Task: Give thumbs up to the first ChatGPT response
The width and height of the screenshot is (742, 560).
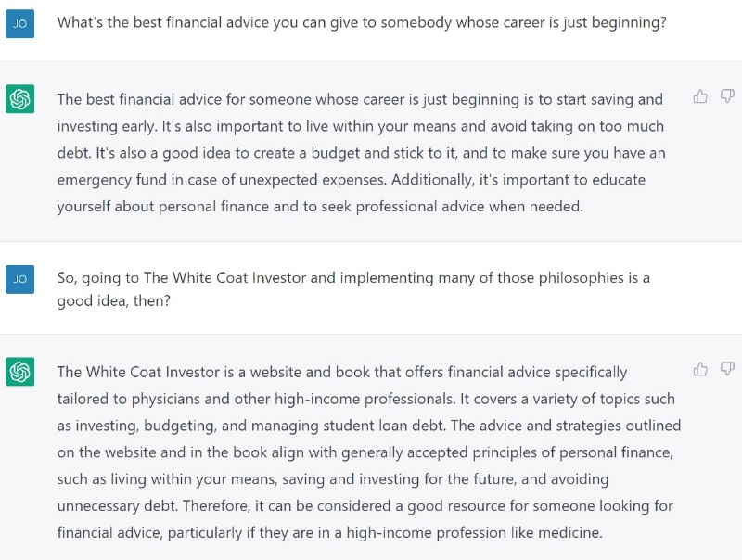Action: (x=701, y=95)
